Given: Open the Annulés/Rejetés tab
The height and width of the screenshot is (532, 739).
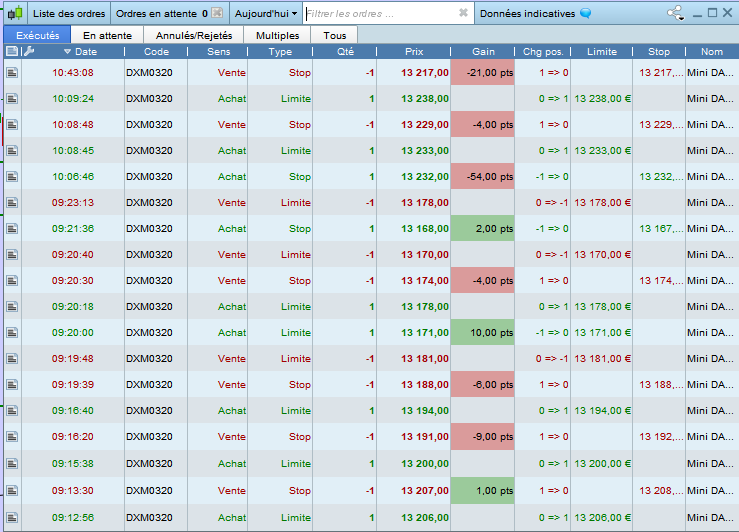Looking at the screenshot, I should 194,35.
